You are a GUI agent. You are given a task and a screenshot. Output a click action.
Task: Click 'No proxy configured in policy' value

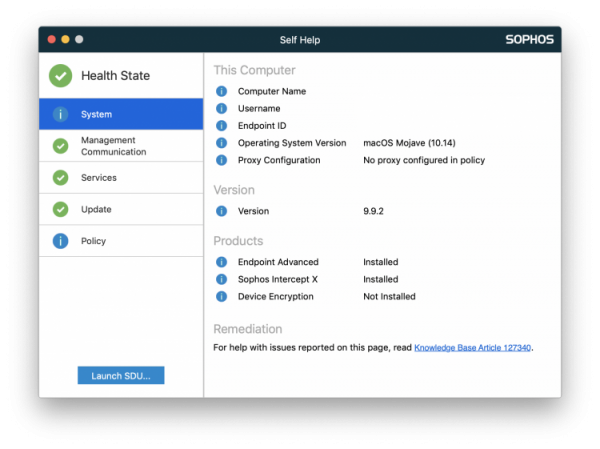(x=424, y=160)
